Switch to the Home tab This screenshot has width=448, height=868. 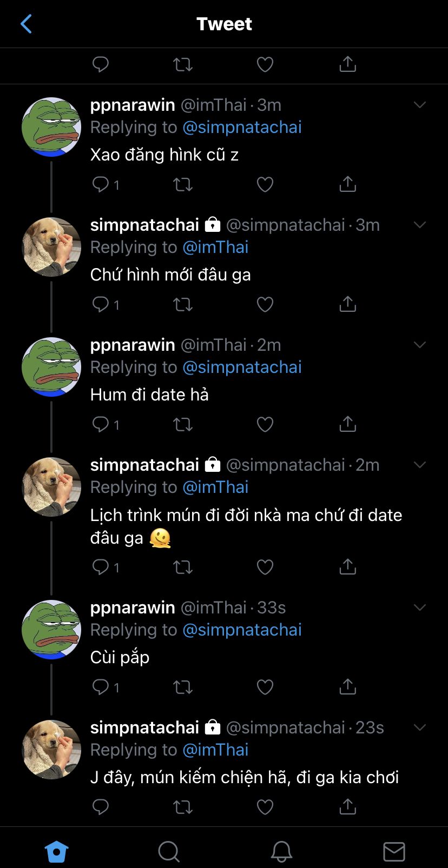pos(56,852)
